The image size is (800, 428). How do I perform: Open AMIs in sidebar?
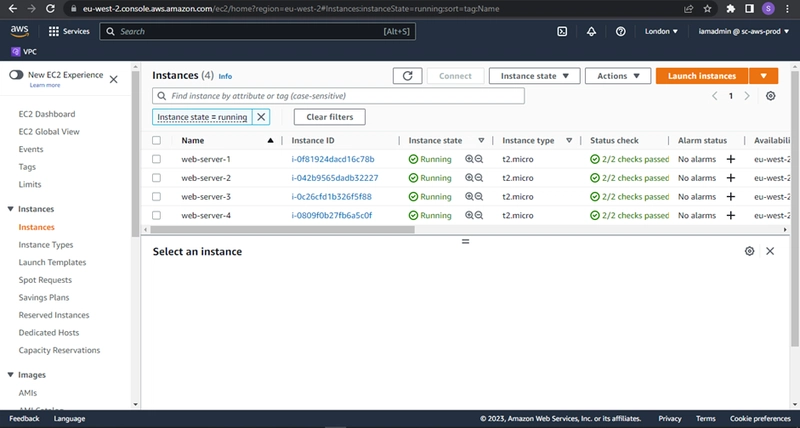coord(28,393)
